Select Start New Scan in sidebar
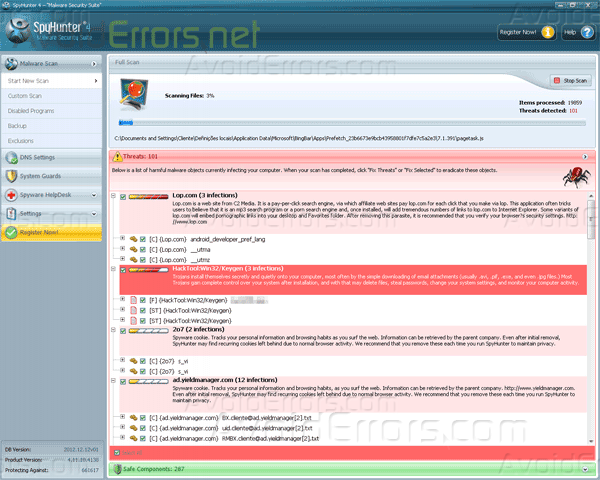 tap(32, 80)
